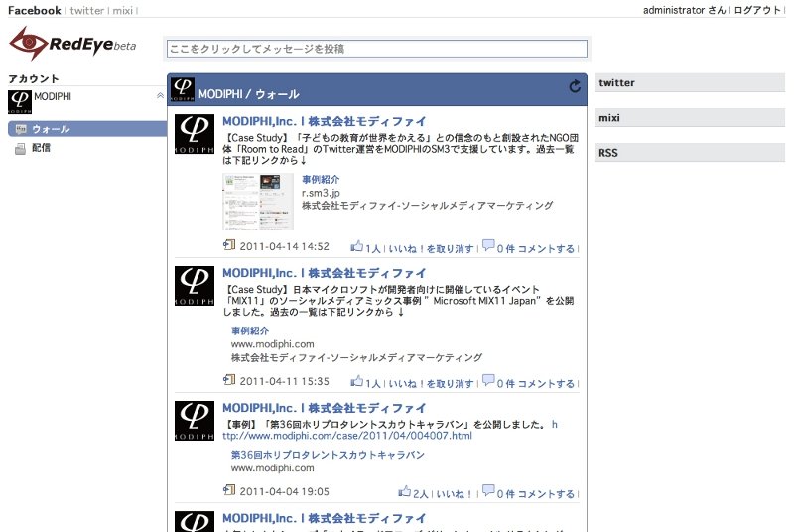The height and width of the screenshot is (532, 794).
Task: Open MODIPHI,Inc. author name on MIX11 post
Action: point(325,273)
